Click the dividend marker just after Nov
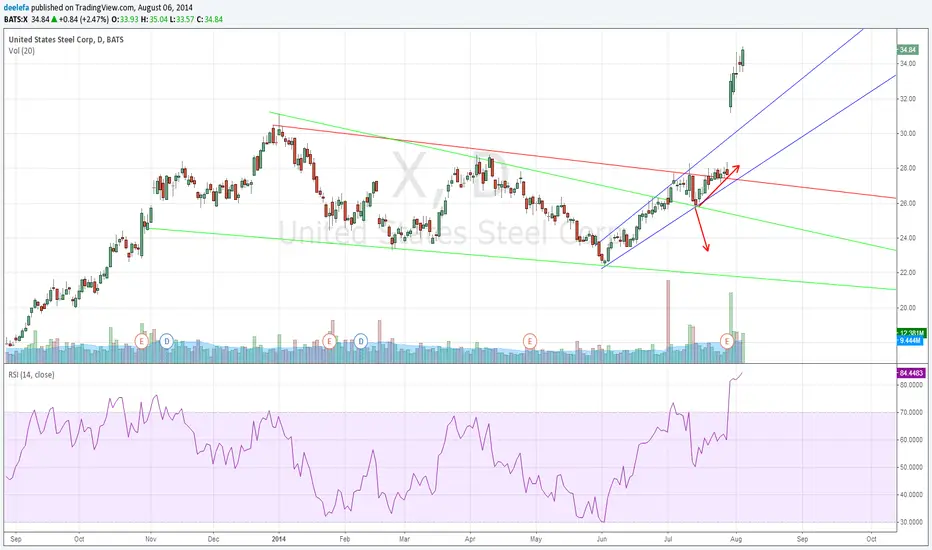This screenshot has width=932, height=550. coord(166,341)
